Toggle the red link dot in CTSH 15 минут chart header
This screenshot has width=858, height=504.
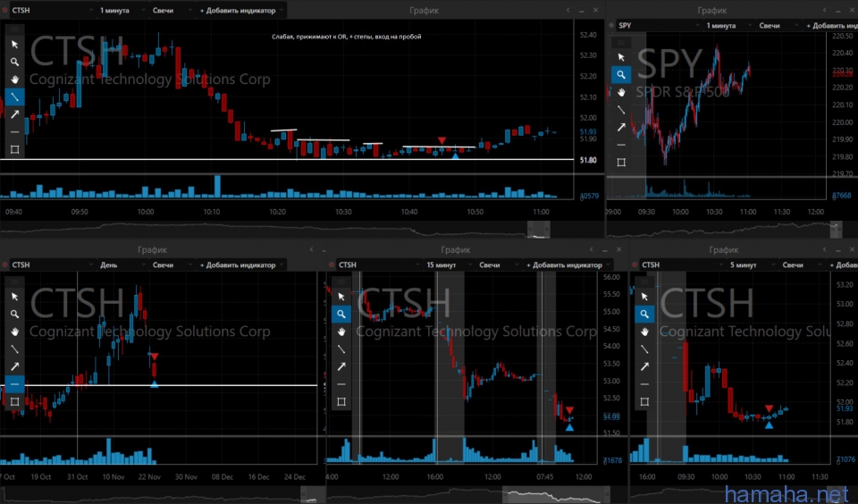[332, 265]
